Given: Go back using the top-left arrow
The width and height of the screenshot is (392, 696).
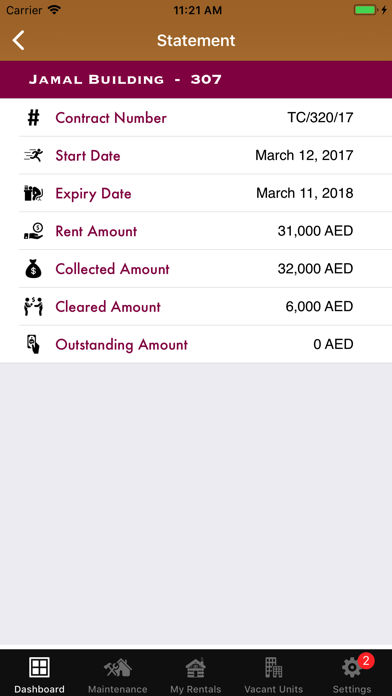Looking at the screenshot, I should pyautogui.click(x=19, y=40).
